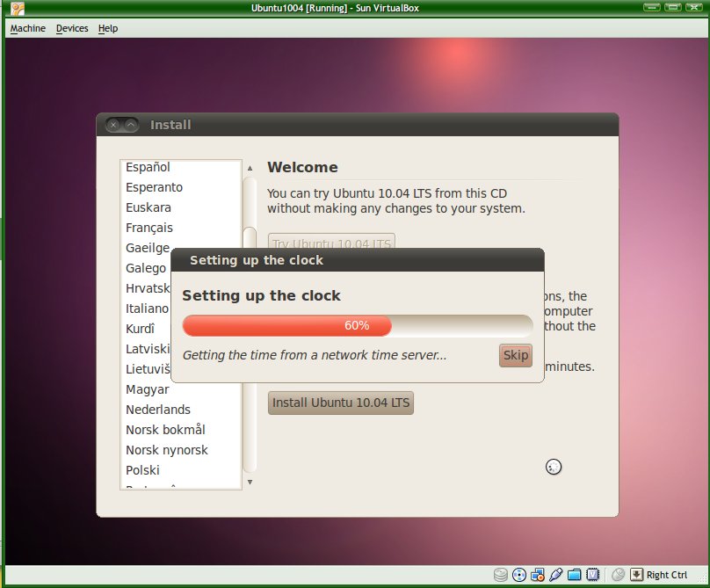Click the USB devices status icon

coord(555,575)
